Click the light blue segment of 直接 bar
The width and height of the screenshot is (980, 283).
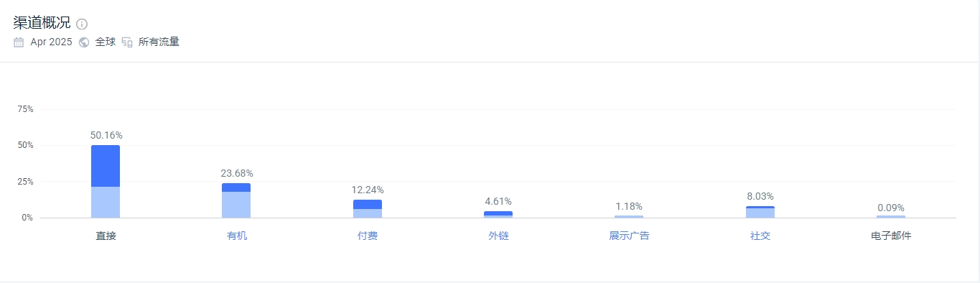[x=106, y=203]
